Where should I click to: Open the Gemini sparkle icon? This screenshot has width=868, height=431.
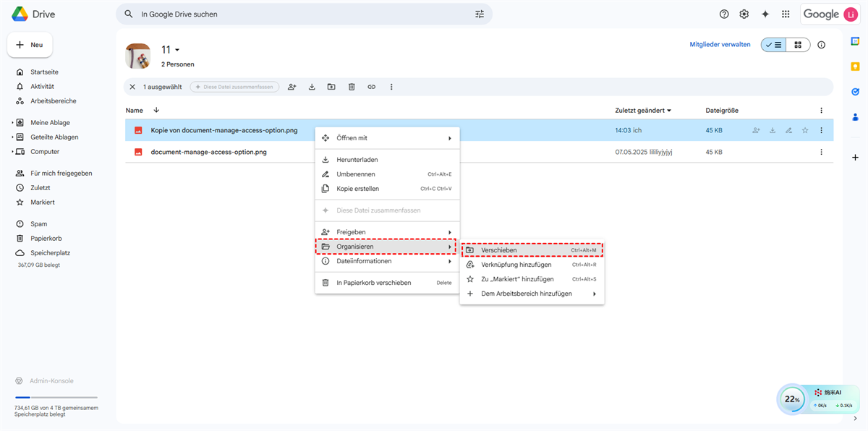pyautogui.click(x=765, y=14)
